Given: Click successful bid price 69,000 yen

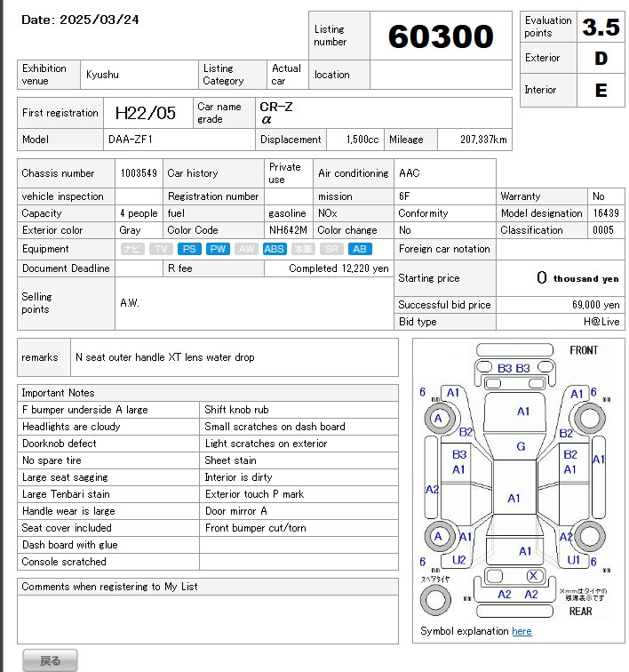Looking at the screenshot, I should (595, 305).
